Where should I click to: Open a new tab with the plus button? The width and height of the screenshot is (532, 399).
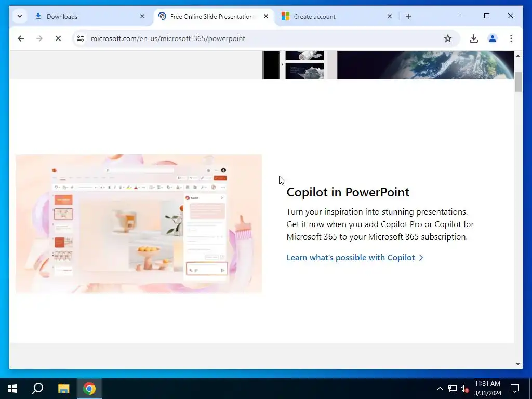click(x=408, y=16)
